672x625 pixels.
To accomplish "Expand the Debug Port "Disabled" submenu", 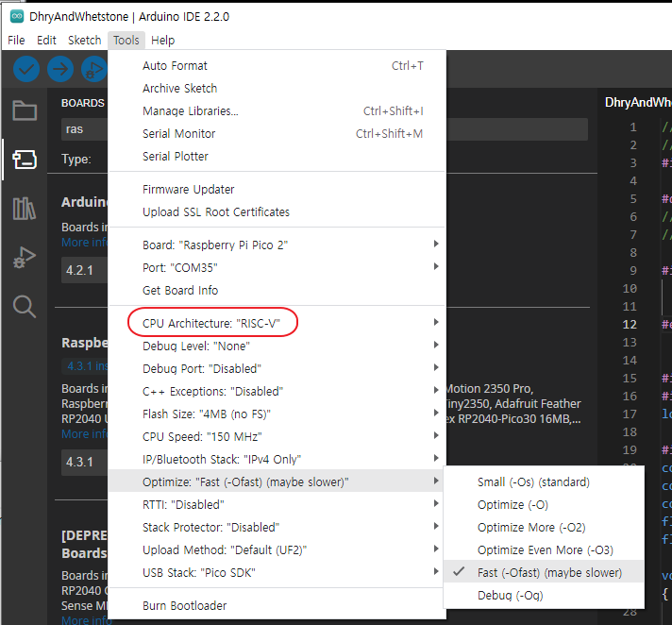I will pos(277,368).
